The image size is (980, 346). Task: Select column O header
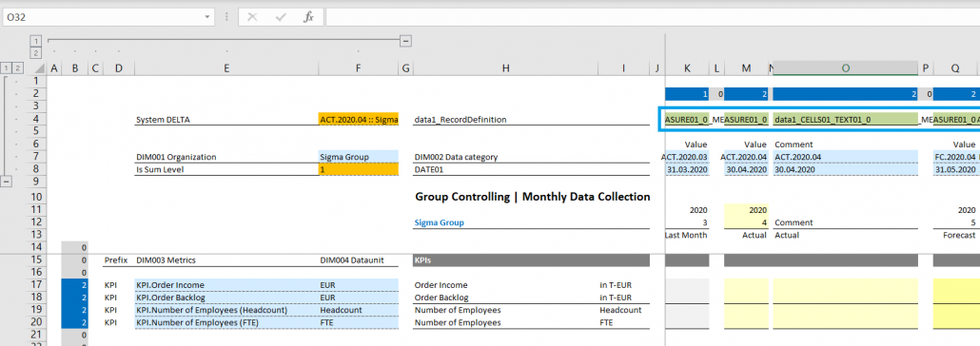click(845, 68)
